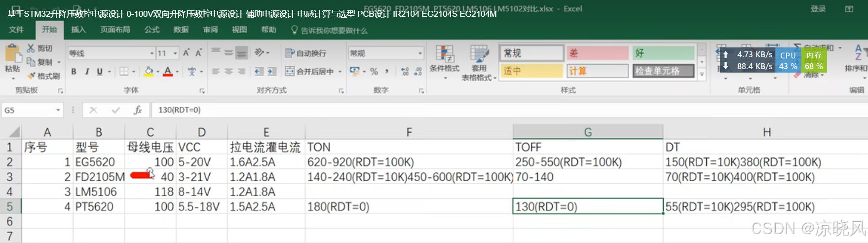Open the font size dropdown 11
The width and height of the screenshot is (868, 243).
click(175, 53)
